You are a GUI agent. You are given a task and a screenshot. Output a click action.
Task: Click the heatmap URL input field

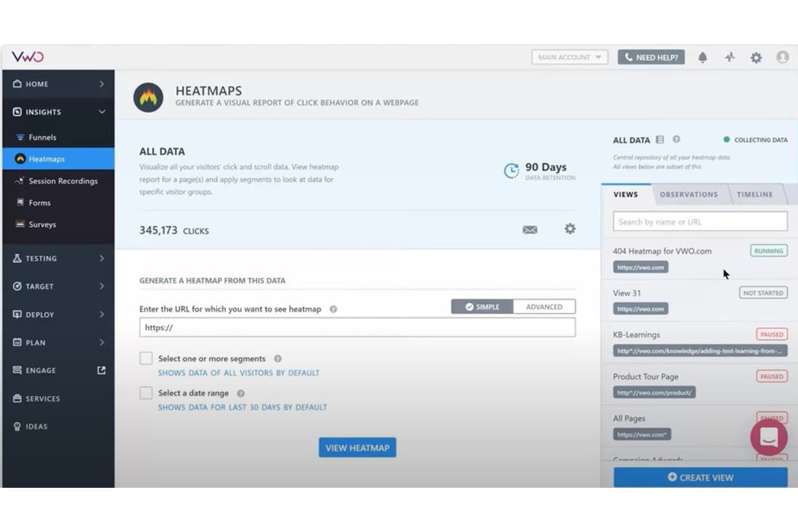tap(357, 327)
